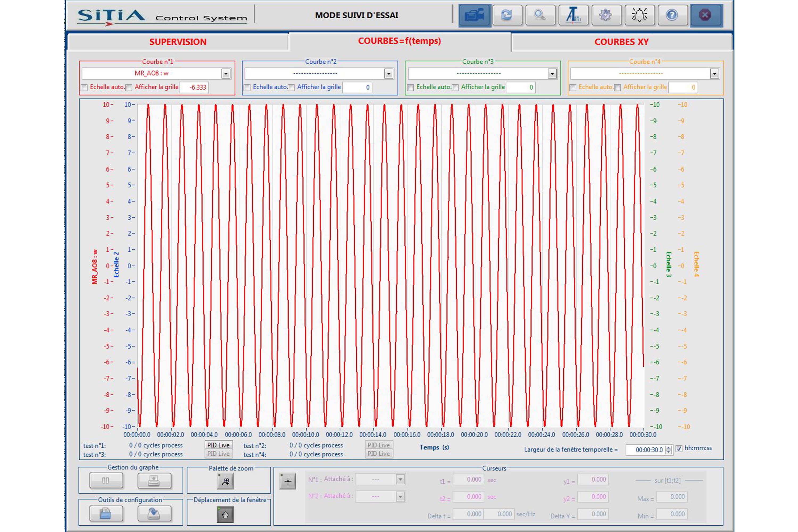The height and width of the screenshot is (532, 798).
Task: Click the video camera recording icon
Action: point(474,15)
